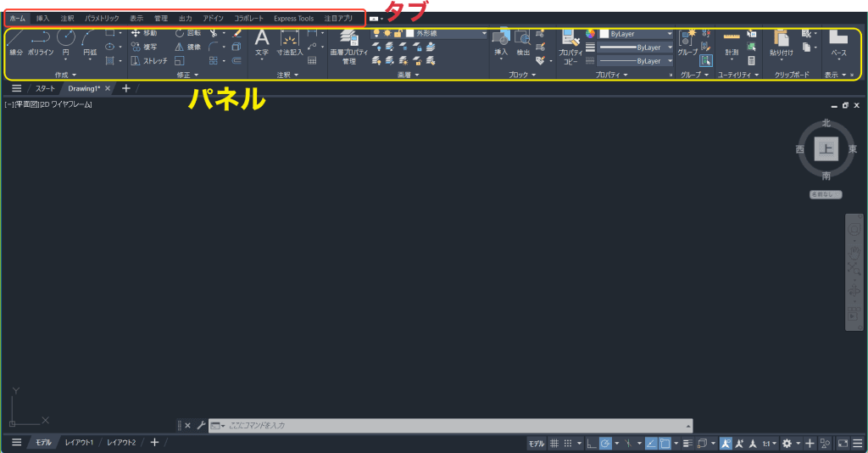Click the 平面図 view control label
The image size is (868, 453).
(26, 104)
